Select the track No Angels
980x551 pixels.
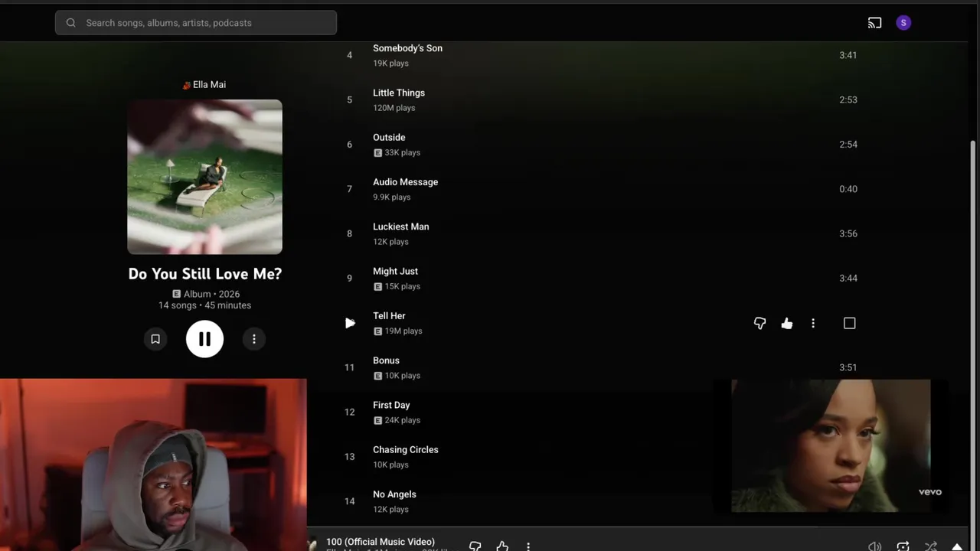tap(394, 494)
